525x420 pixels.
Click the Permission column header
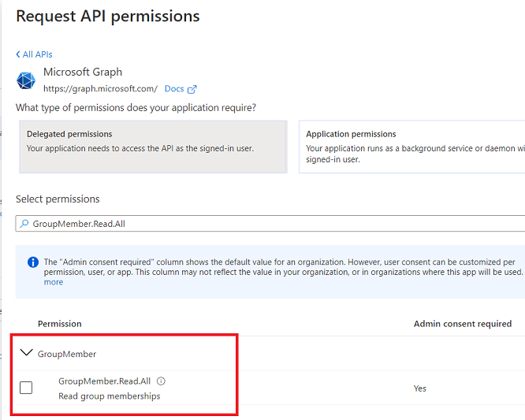click(x=60, y=324)
